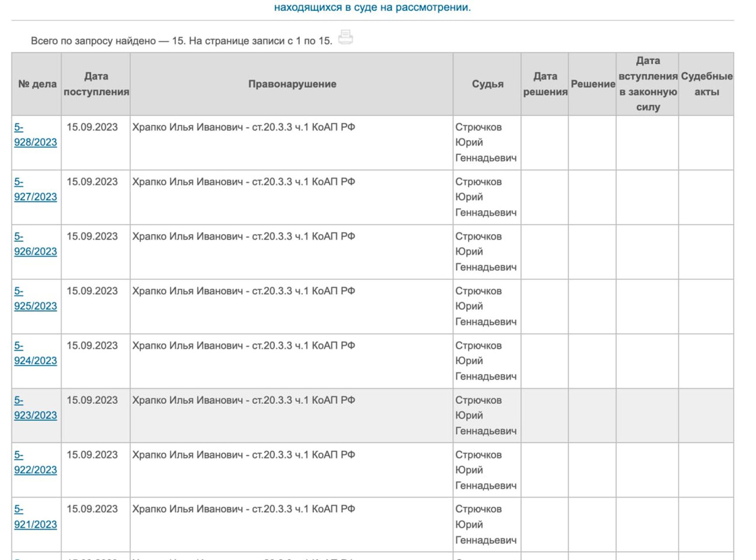The image size is (756, 560).
Task: Open case link 5-928/2023
Action: [x=35, y=142]
